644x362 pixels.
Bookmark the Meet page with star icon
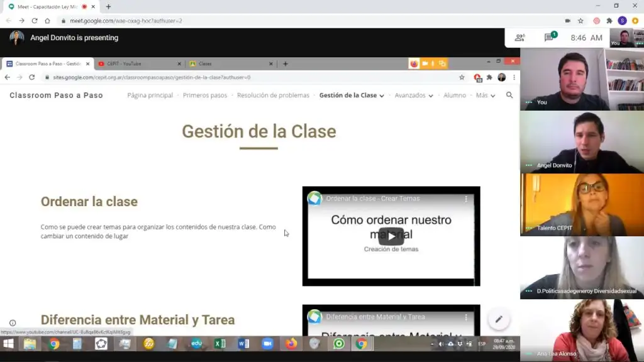tap(580, 21)
